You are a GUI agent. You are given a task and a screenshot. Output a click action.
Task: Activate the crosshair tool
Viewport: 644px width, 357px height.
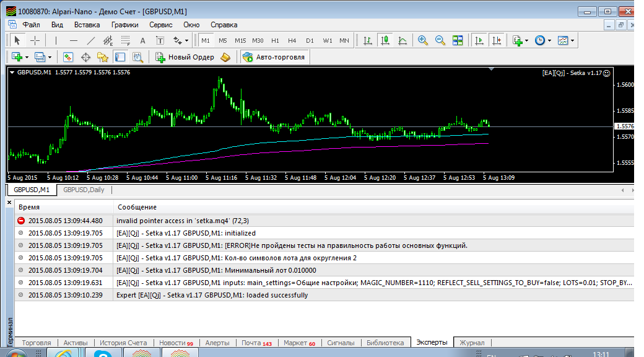[35, 40]
